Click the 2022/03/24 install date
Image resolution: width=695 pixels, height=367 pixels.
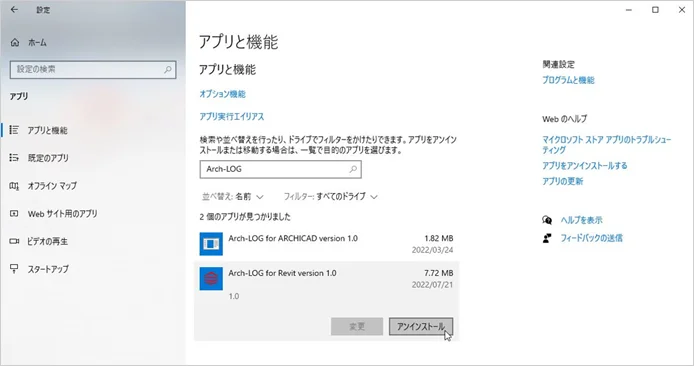tap(432, 250)
